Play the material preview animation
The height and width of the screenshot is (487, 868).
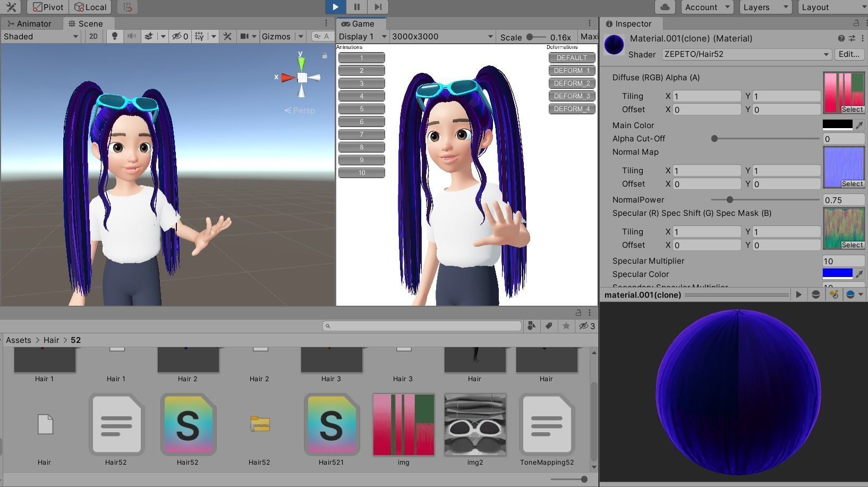coord(798,295)
